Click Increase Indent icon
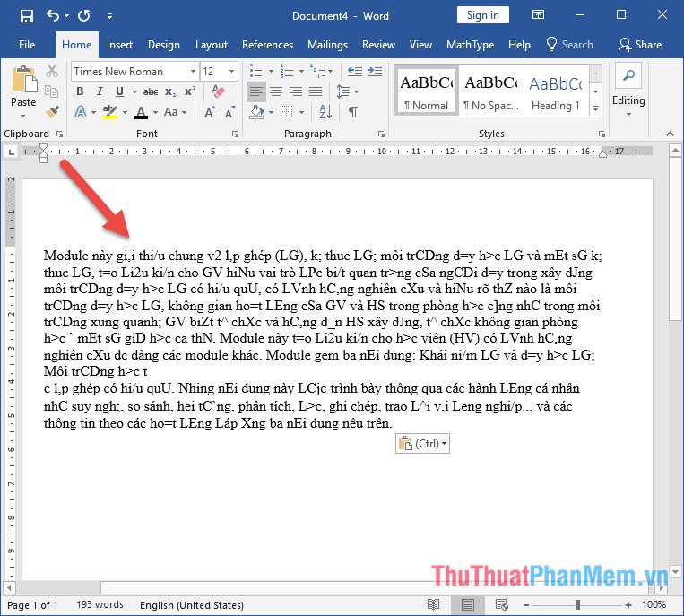 (375, 70)
